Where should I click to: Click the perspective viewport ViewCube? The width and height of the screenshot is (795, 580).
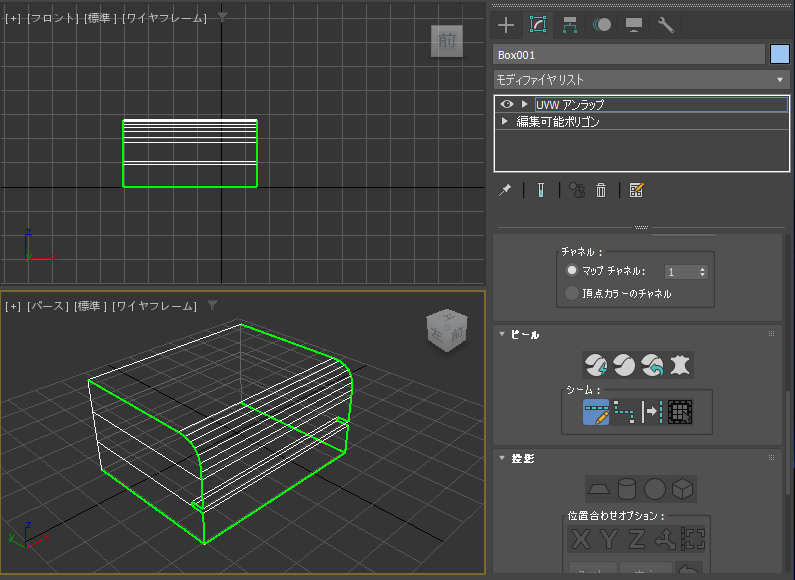tap(447, 331)
